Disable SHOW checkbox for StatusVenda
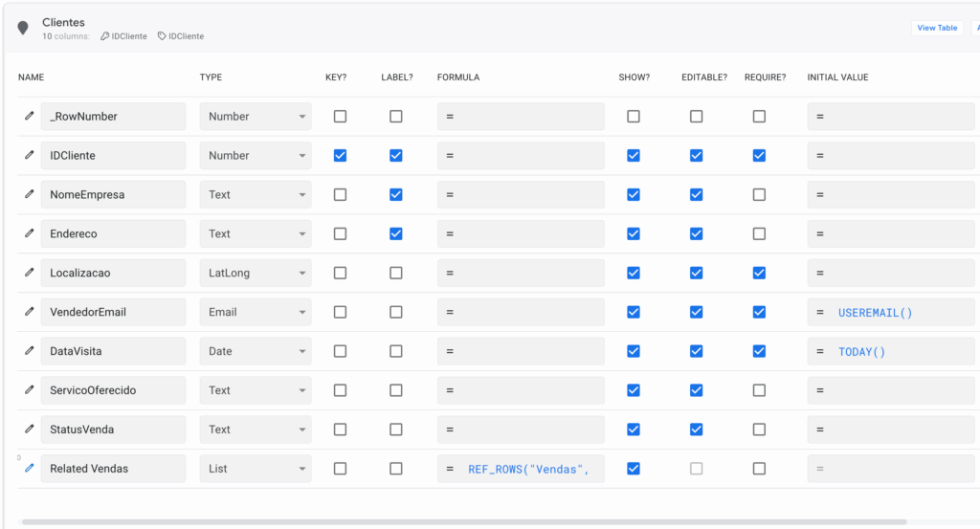 coord(634,430)
